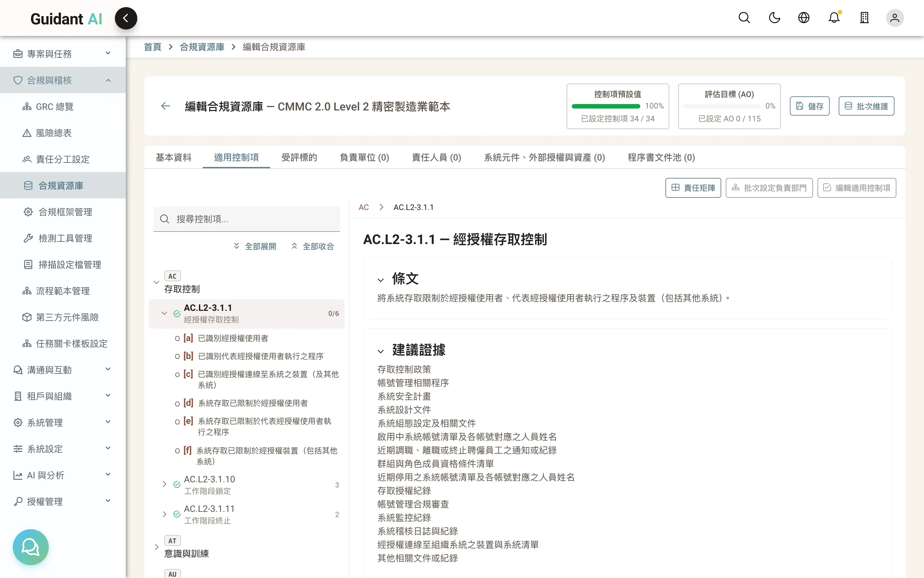924x578 pixels.
Task: Open 系統元件、外部授權與資產 (0) tab
Action: 544,157
